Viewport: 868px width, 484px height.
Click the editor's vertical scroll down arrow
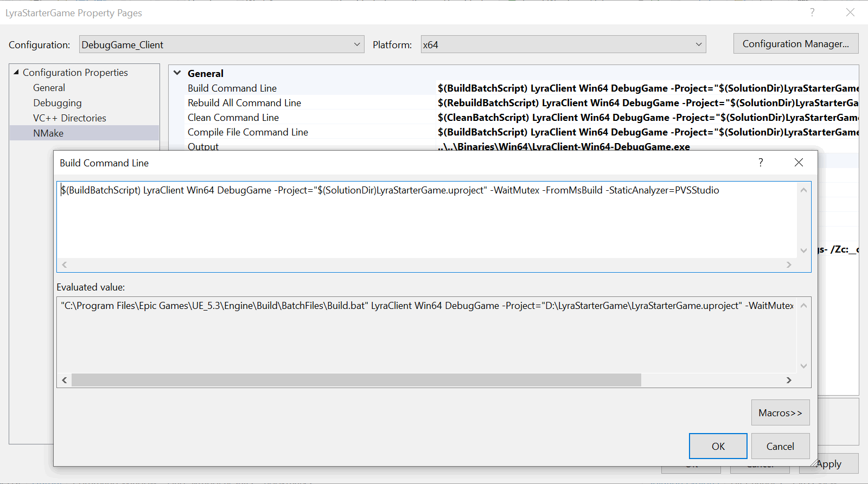[x=803, y=250]
